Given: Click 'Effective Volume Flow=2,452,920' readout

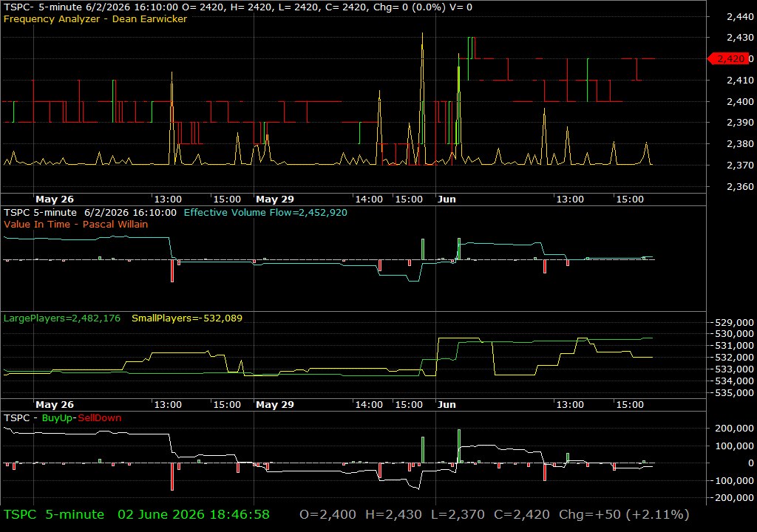Looking at the screenshot, I should pos(265,212).
